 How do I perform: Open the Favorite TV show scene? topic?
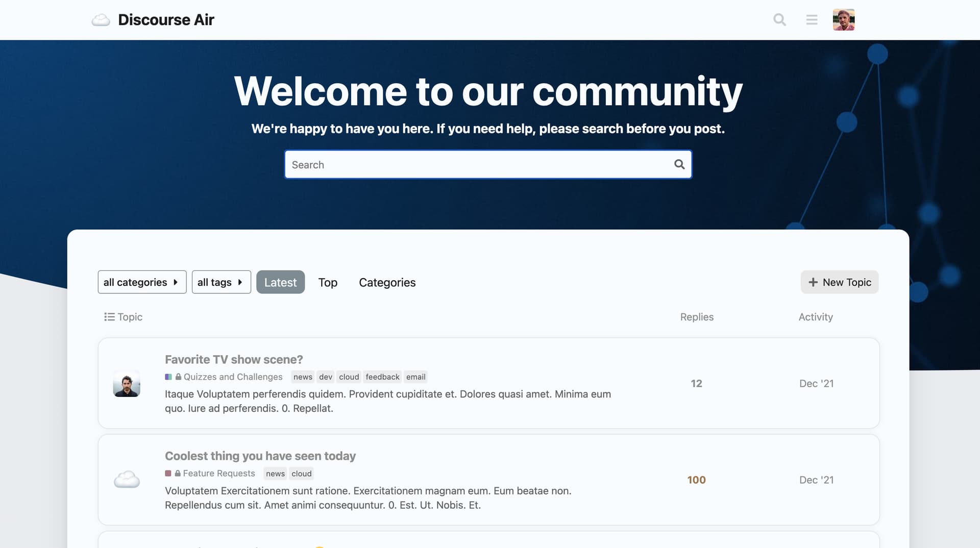[x=234, y=359]
